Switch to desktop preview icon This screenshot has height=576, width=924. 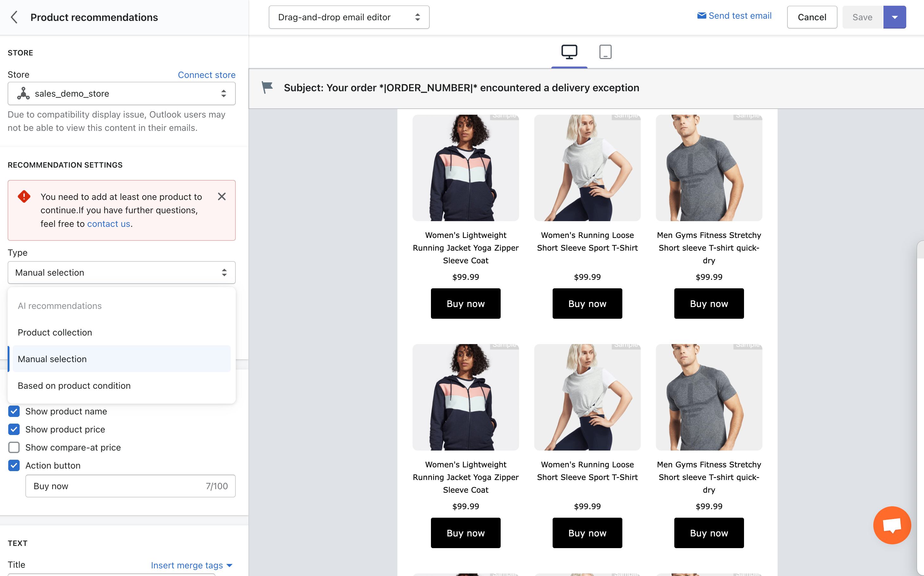point(569,52)
